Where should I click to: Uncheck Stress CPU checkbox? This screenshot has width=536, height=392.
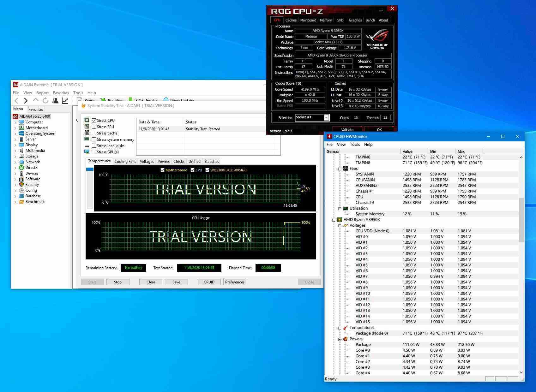click(94, 121)
